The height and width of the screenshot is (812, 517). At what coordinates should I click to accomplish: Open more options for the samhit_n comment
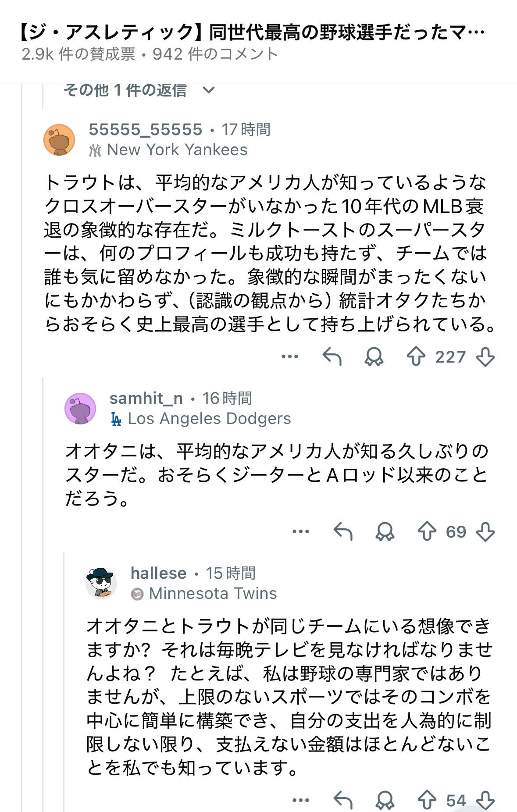(301, 532)
